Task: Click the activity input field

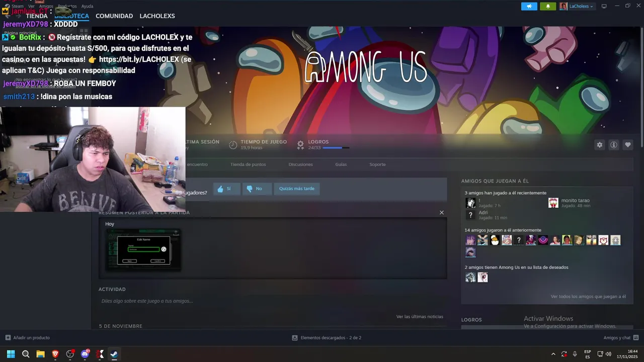Action: point(272,301)
